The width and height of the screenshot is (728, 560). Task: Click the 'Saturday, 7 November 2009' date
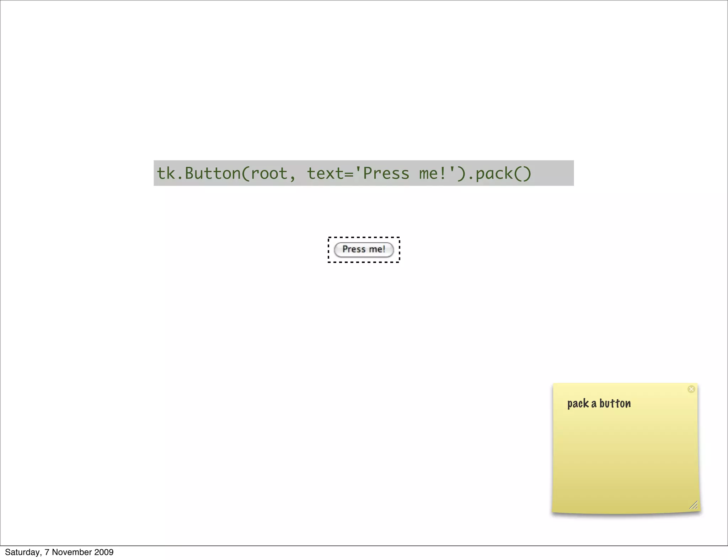click(x=59, y=552)
